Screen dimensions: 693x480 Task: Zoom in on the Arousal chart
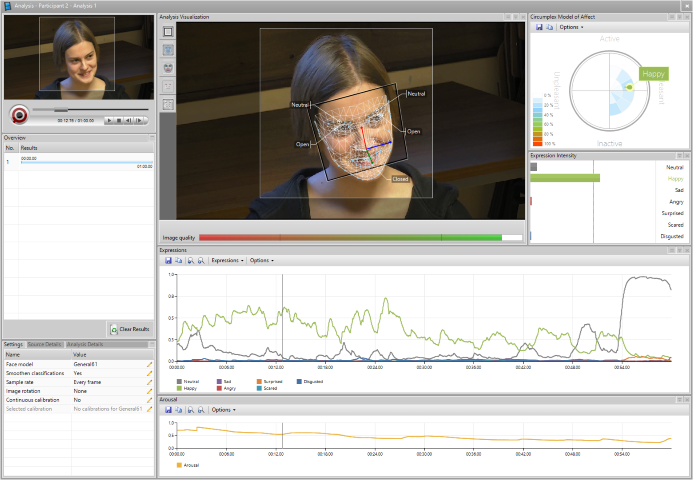(x=191, y=410)
